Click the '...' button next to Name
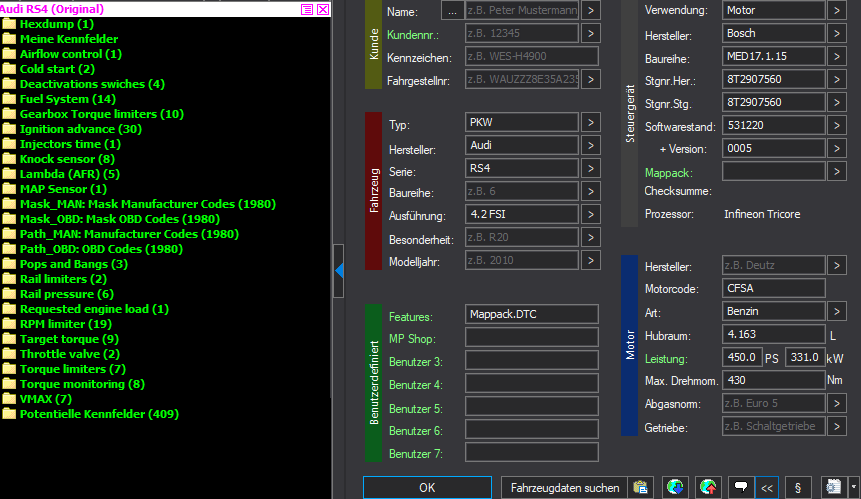 (x=452, y=11)
